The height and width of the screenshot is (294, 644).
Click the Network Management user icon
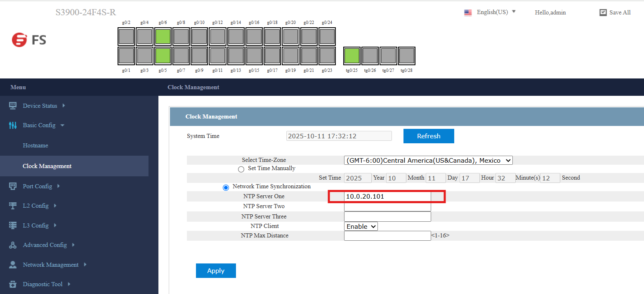tap(12, 264)
